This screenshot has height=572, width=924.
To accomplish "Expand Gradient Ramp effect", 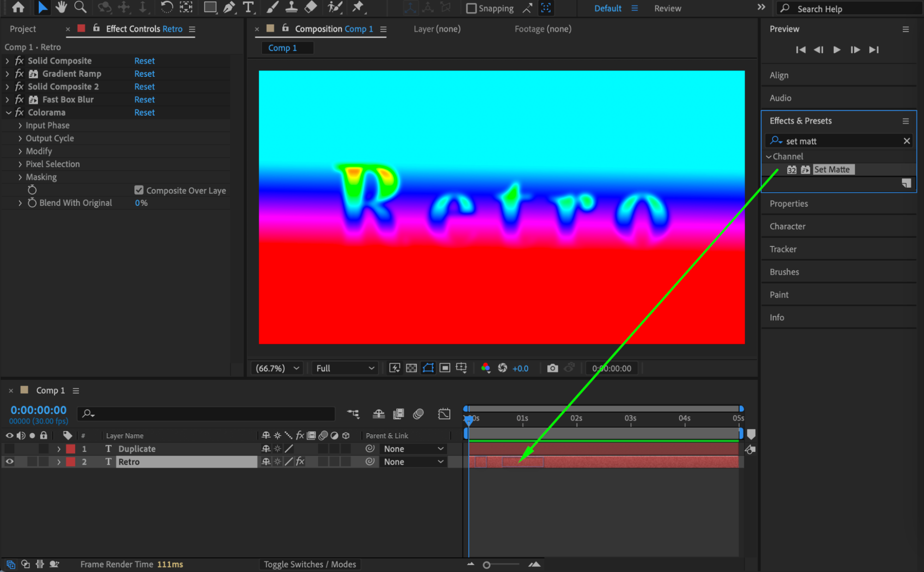I will (x=7, y=74).
